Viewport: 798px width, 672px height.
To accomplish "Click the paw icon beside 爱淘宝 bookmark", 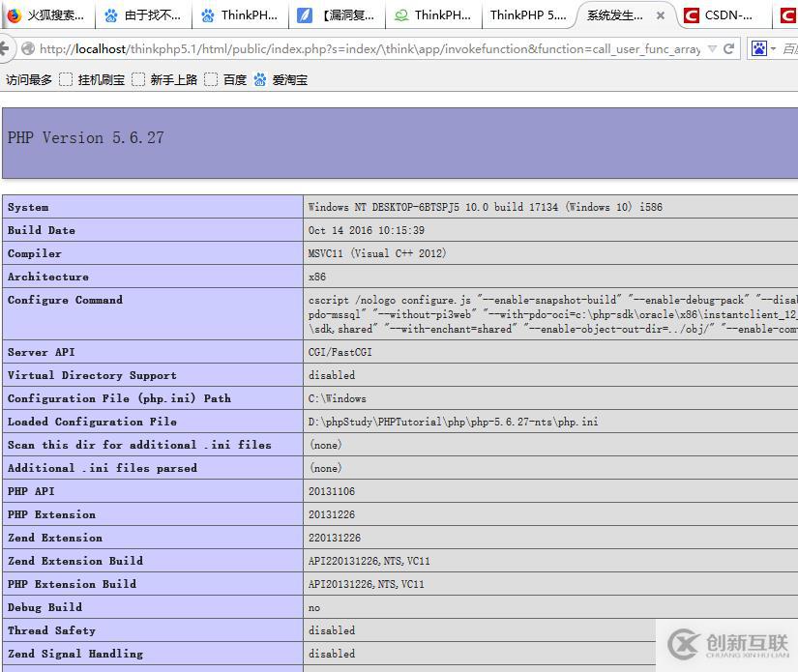I will (260, 79).
